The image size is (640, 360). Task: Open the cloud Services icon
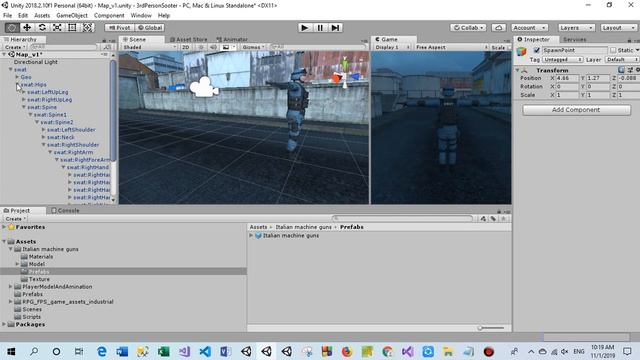pos(498,28)
